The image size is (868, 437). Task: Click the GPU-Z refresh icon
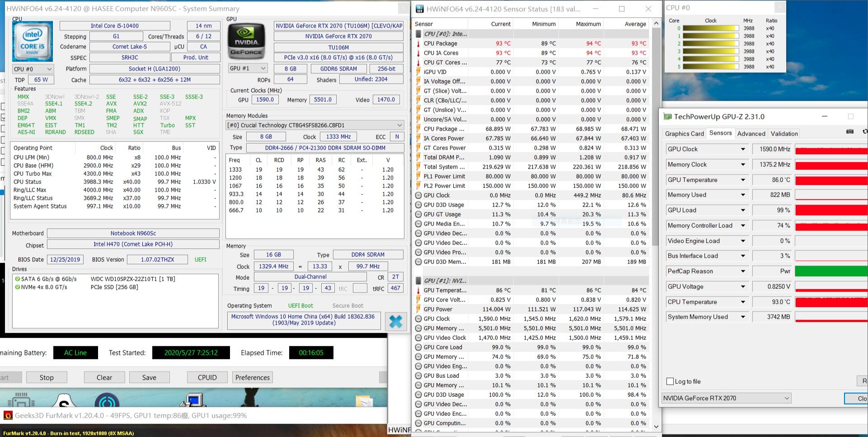(865, 132)
